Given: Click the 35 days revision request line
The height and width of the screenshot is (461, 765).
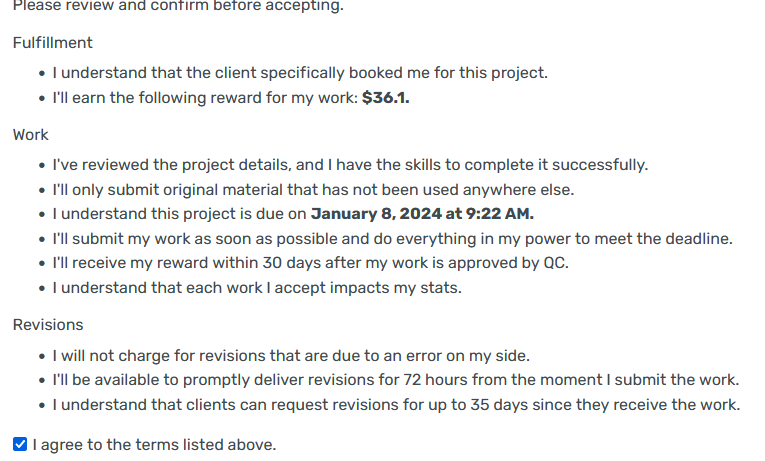Looking at the screenshot, I should (396, 405).
